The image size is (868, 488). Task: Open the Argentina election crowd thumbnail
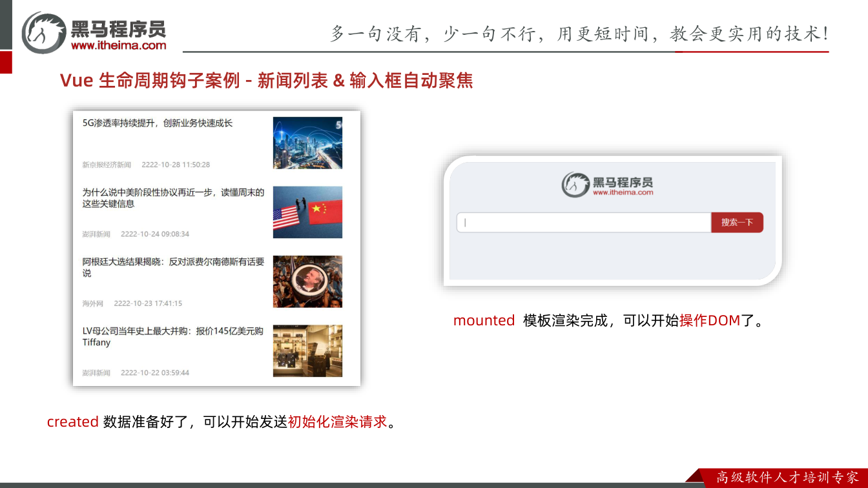[x=307, y=281]
